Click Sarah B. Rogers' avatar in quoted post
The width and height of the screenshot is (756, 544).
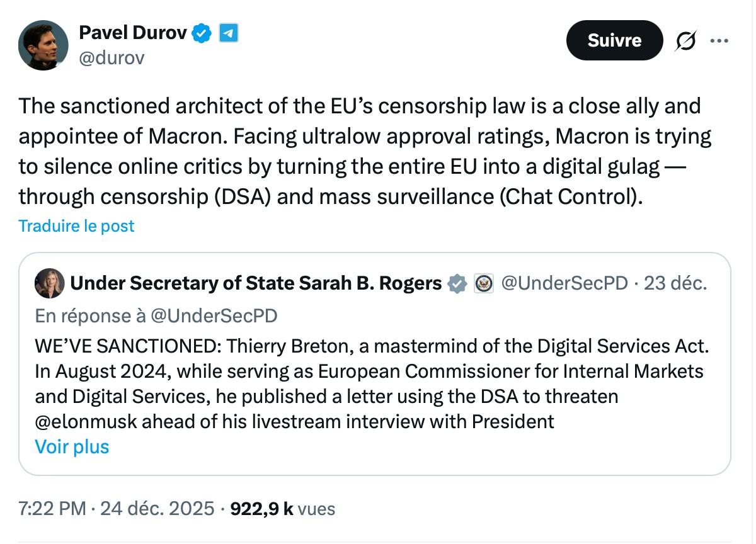coord(49,283)
